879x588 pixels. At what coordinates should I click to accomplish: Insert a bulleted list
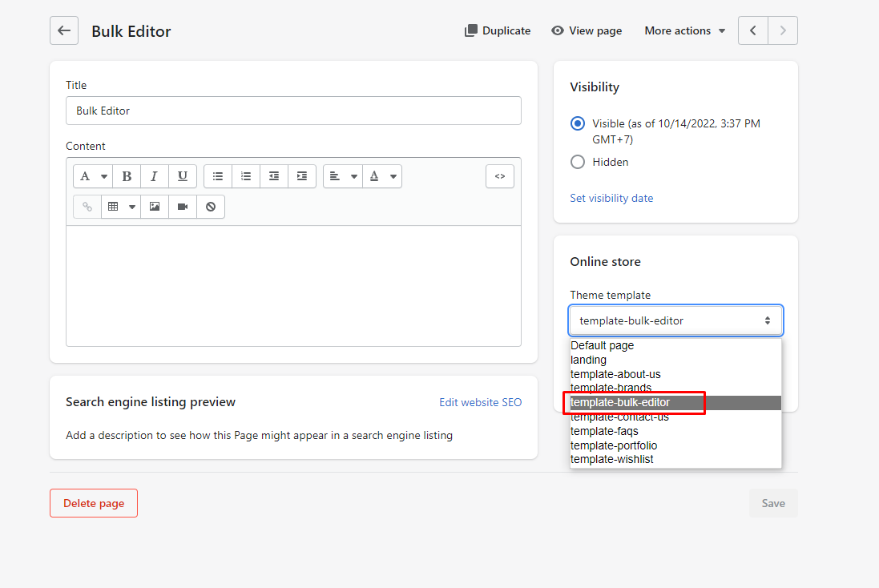click(218, 176)
